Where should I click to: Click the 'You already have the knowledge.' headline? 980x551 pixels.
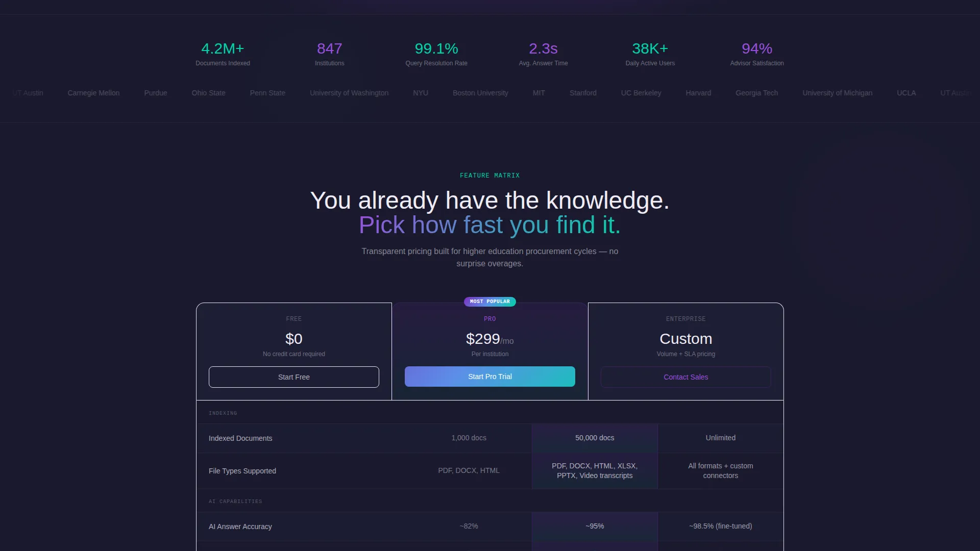[x=489, y=200]
